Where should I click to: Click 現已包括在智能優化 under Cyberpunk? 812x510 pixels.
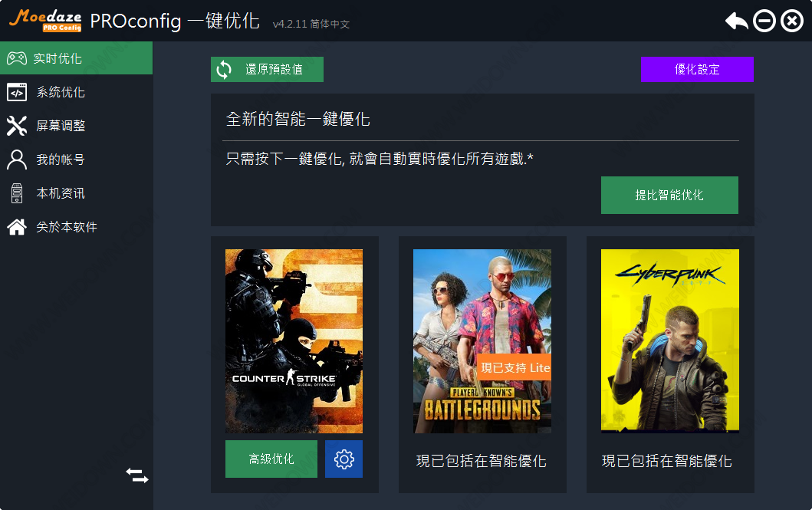(x=667, y=461)
